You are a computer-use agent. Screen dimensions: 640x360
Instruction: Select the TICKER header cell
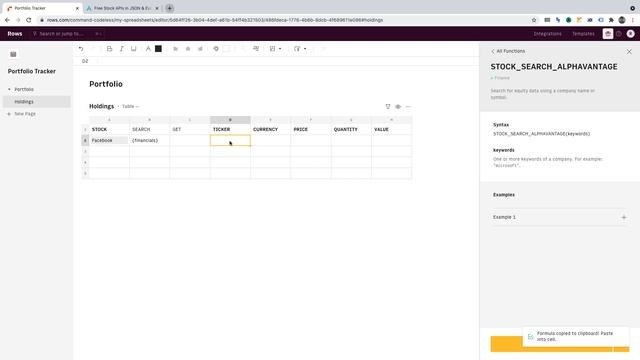coord(230,129)
